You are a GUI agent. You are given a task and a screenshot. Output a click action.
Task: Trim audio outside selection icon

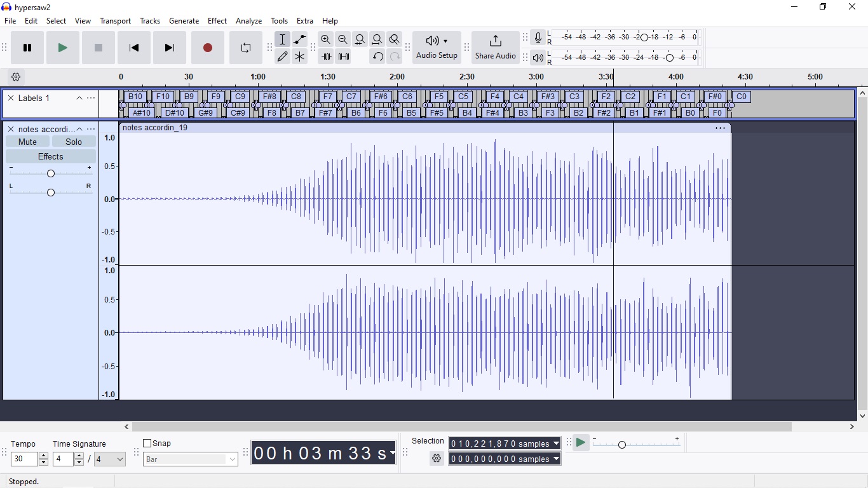(x=326, y=57)
